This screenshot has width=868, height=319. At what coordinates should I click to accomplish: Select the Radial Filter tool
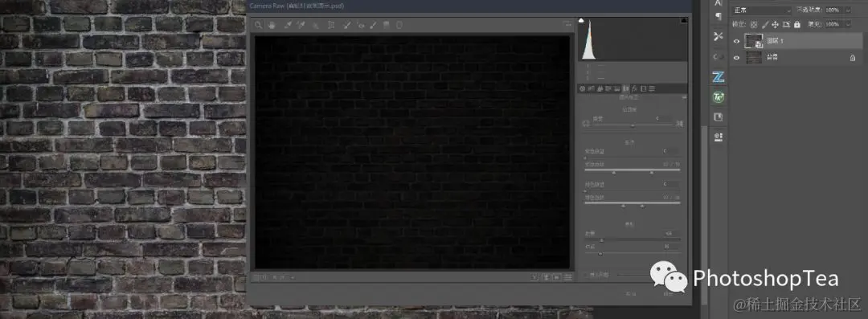pyautogui.click(x=399, y=24)
